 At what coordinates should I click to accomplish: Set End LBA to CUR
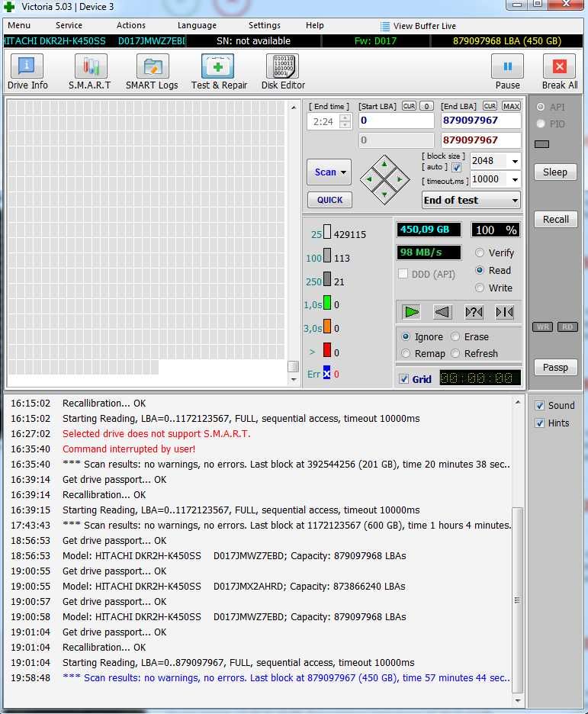[490, 106]
